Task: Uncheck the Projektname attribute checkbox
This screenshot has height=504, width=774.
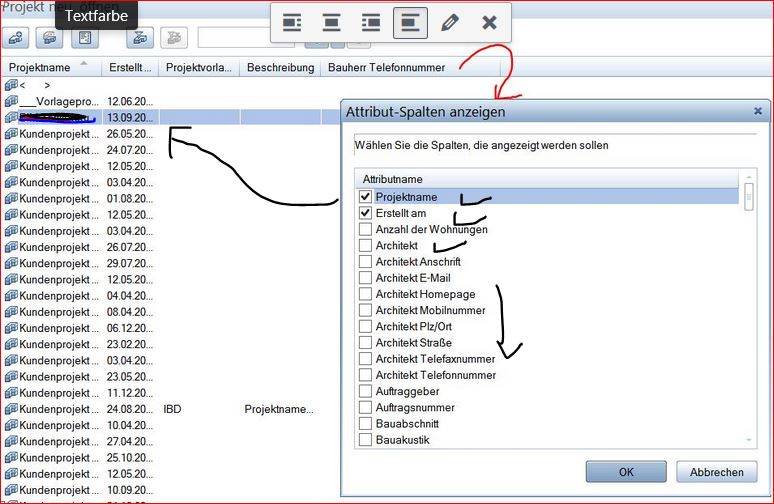Action: [x=365, y=197]
